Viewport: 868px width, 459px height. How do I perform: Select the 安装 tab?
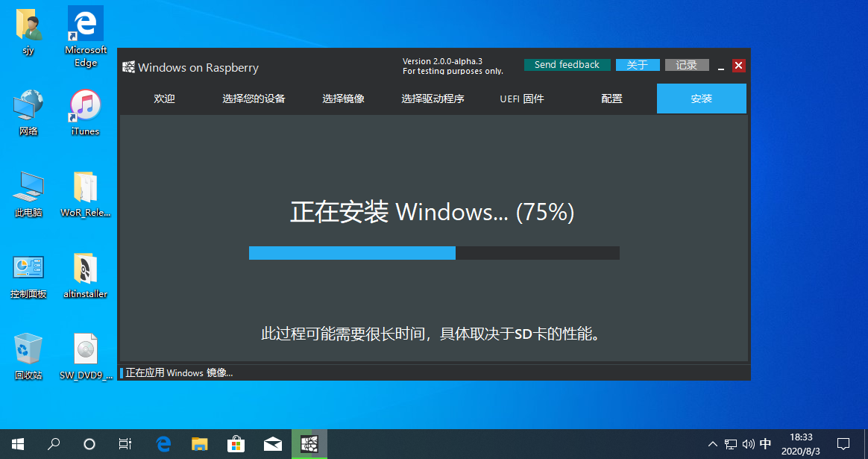tap(702, 99)
